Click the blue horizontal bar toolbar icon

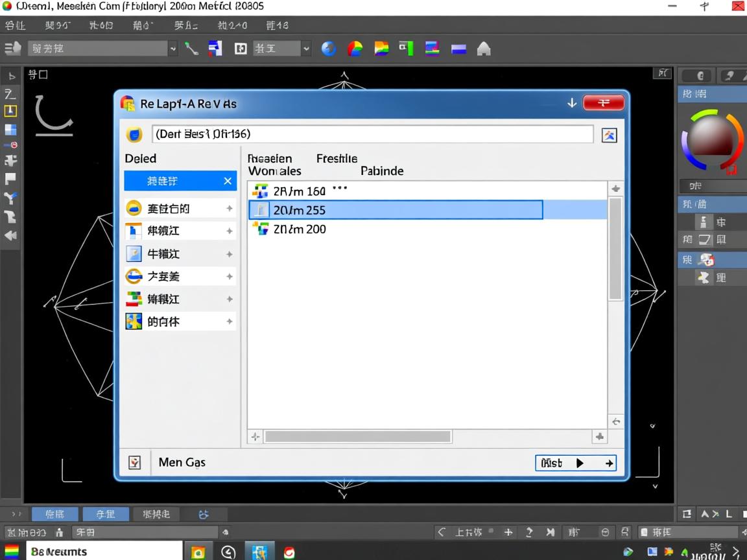tap(459, 49)
